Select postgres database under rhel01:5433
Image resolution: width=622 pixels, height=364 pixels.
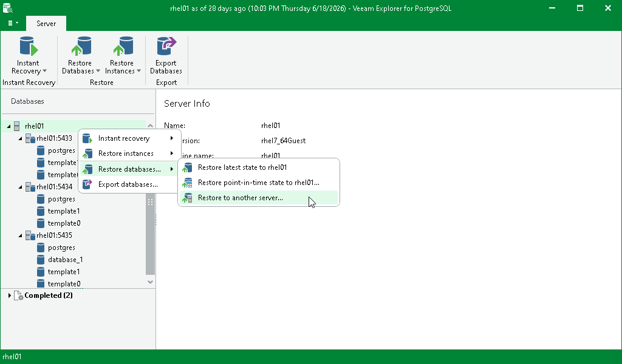tap(61, 150)
